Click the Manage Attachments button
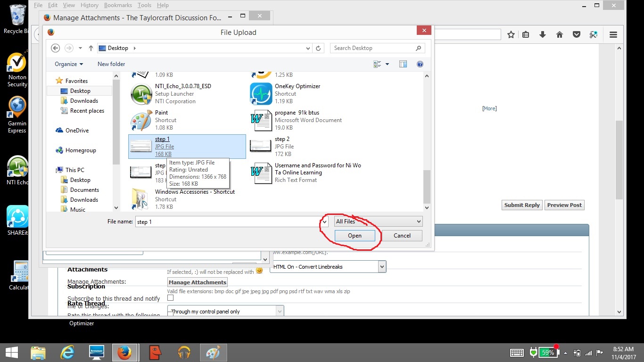Viewport: 644px width, 362px height. click(x=198, y=282)
